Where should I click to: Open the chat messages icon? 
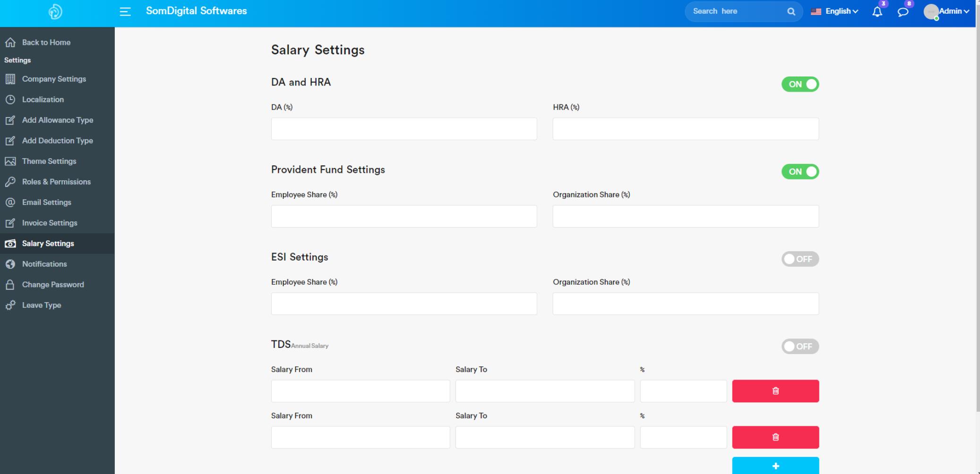tap(903, 12)
